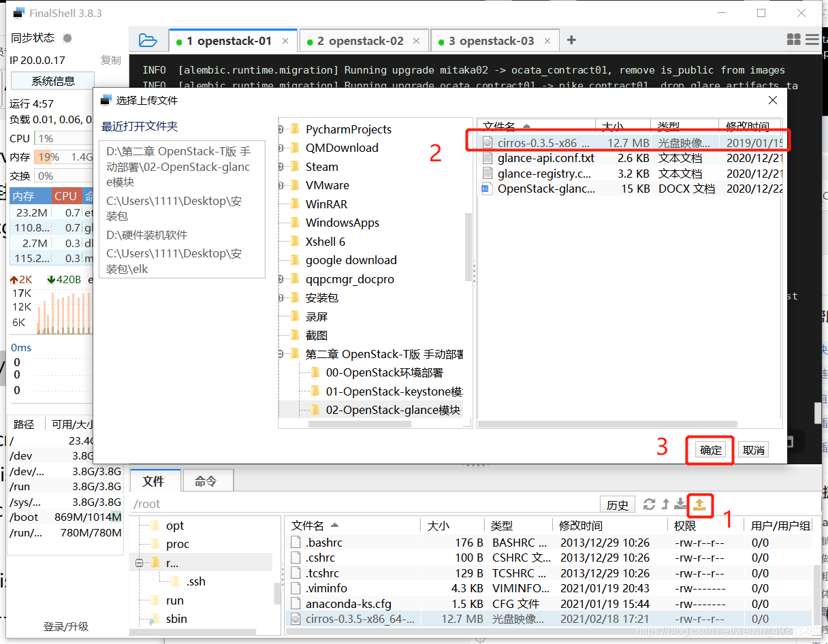Image resolution: width=828 pixels, height=644 pixels.
Task: Open recent folder D:\硬件装机软件
Action: (x=147, y=235)
